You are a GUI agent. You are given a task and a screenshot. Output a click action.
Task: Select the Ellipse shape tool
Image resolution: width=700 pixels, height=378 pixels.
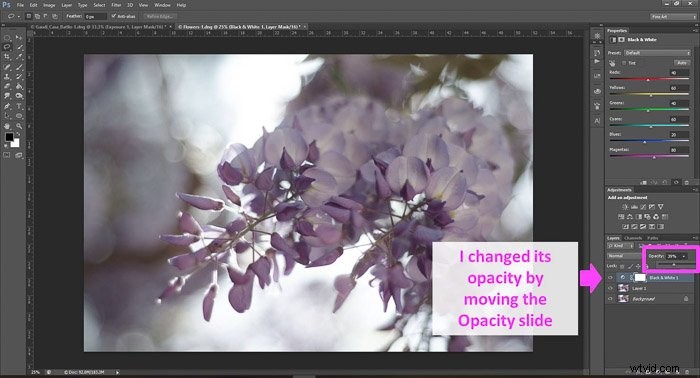point(19,116)
